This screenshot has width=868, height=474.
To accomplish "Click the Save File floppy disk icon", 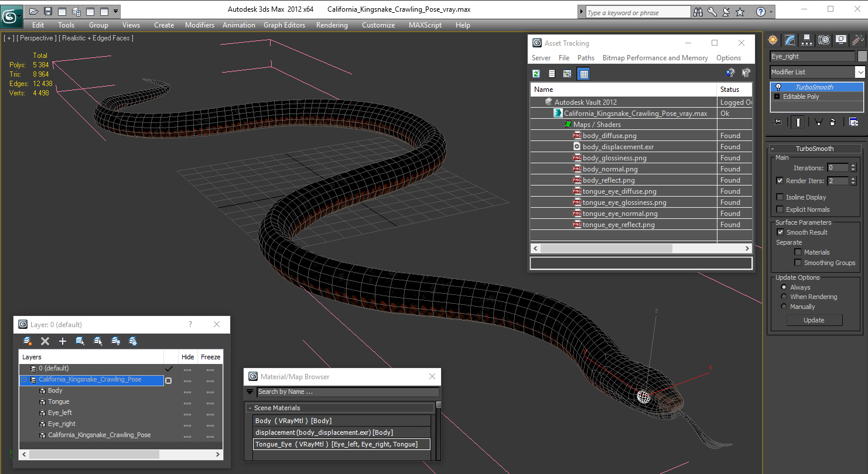I will [x=48, y=11].
